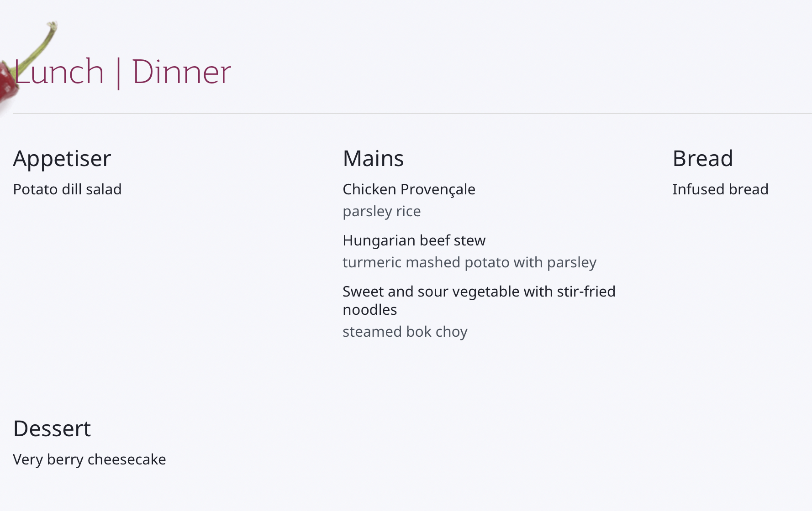Viewport: 812px width, 511px height.
Task: Select the Mains section heading
Action: click(x=373, y=158)
